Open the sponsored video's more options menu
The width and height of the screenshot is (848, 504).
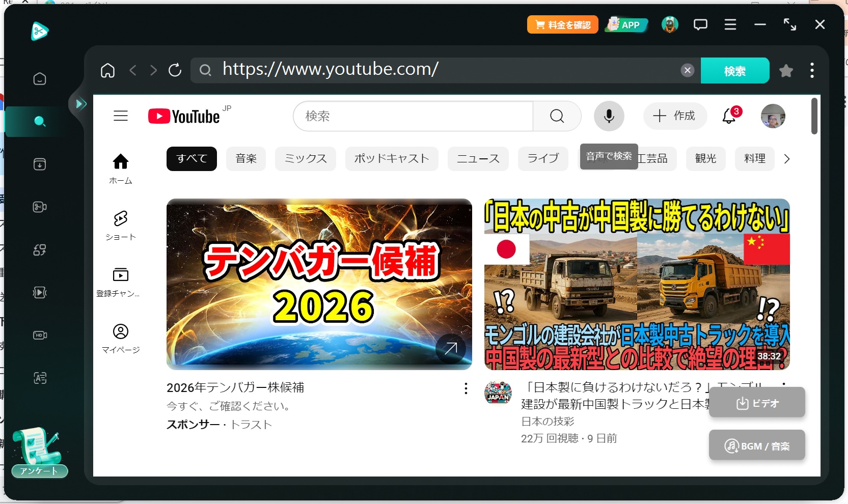pyautogui.click(x=466, y=389)
